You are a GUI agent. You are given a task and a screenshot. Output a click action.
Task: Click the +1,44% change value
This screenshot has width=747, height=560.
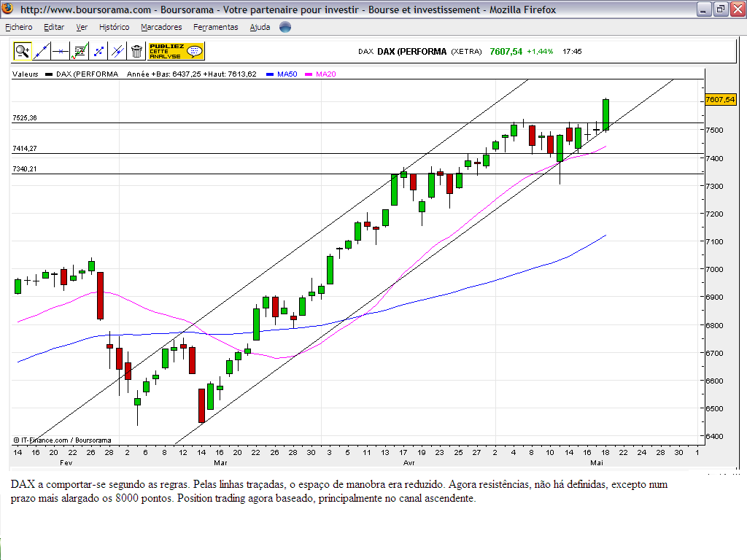tap(540, 52)
